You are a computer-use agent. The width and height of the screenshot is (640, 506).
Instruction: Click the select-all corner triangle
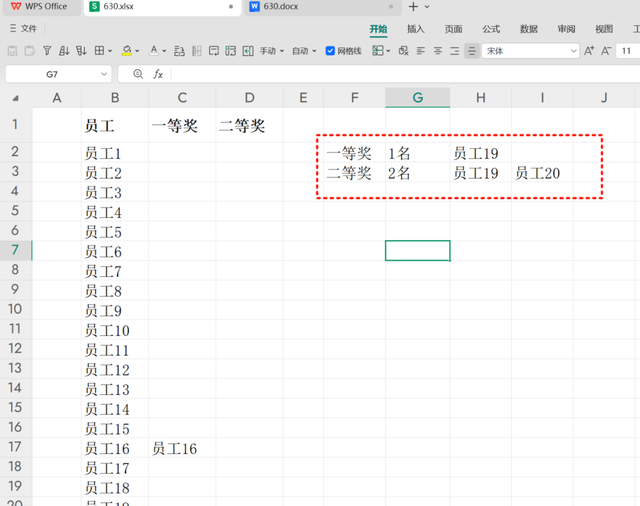(16, 98)
